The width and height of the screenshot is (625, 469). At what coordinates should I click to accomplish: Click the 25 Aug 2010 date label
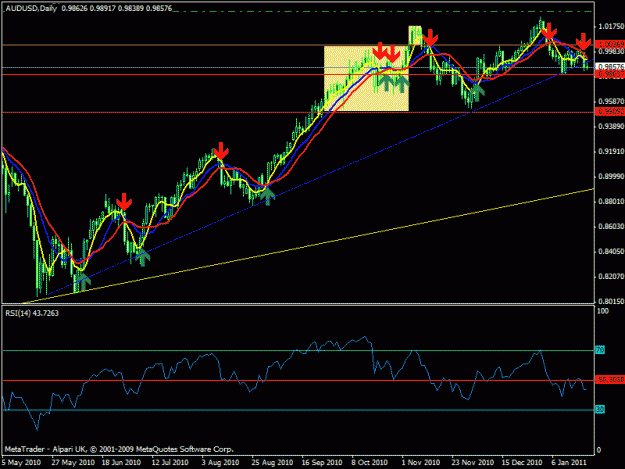[x=272, y=463]
